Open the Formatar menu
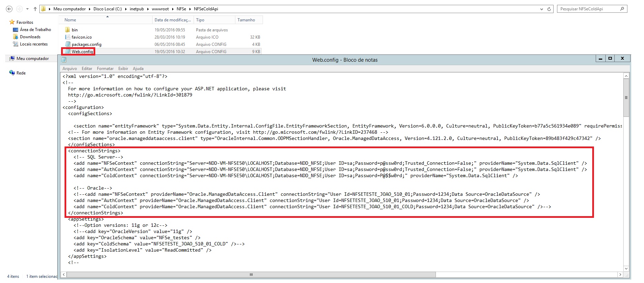 tap(105, 69)
